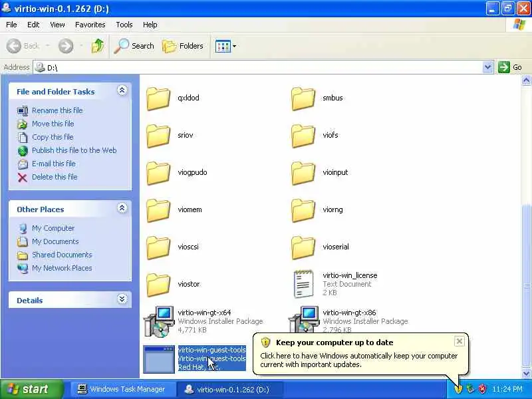This screenshot has width=532, height=399.
Task: Collapse the File and Folder Tasks panel
Action: (122, 90)
